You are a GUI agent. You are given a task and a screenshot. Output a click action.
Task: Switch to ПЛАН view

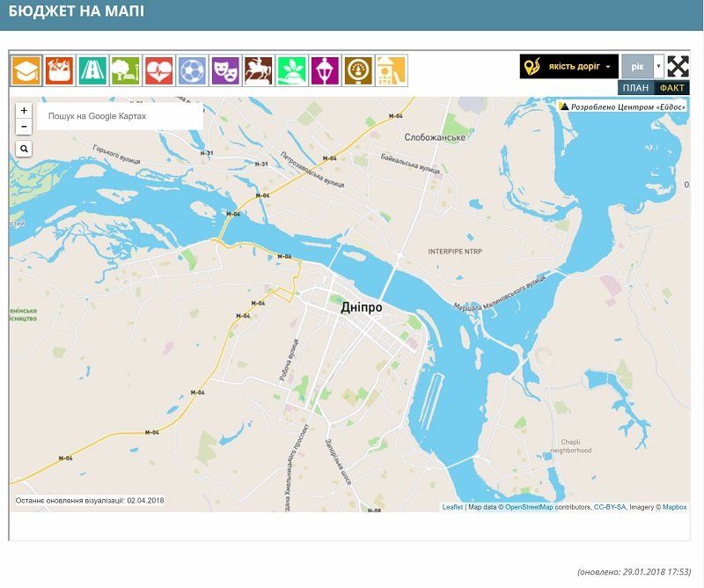[x=635, y=87]
